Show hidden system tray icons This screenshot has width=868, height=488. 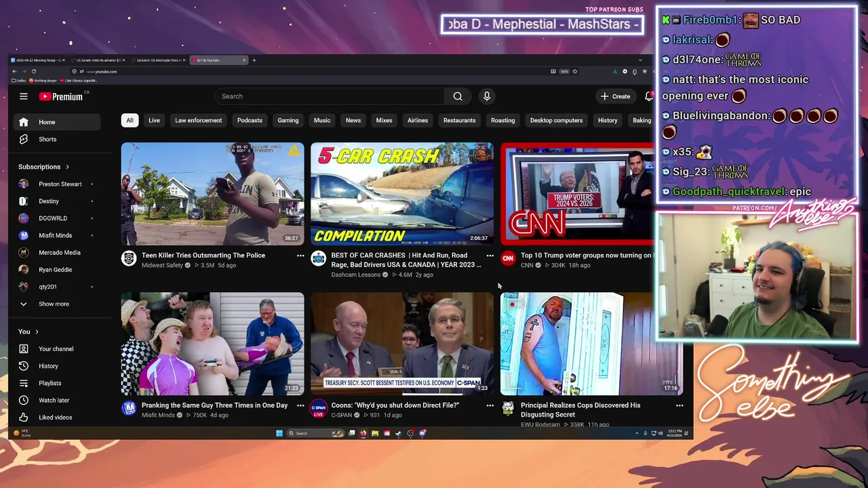(637, 433)
